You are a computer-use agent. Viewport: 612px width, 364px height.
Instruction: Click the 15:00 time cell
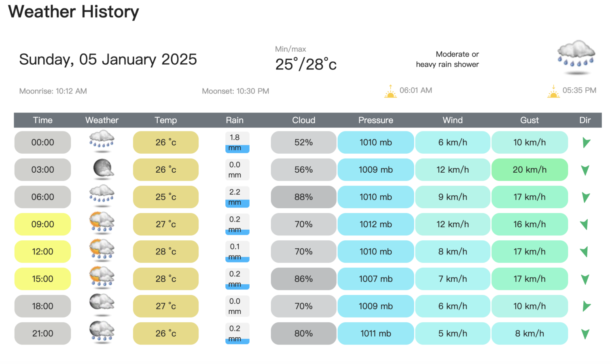point(42,279)
